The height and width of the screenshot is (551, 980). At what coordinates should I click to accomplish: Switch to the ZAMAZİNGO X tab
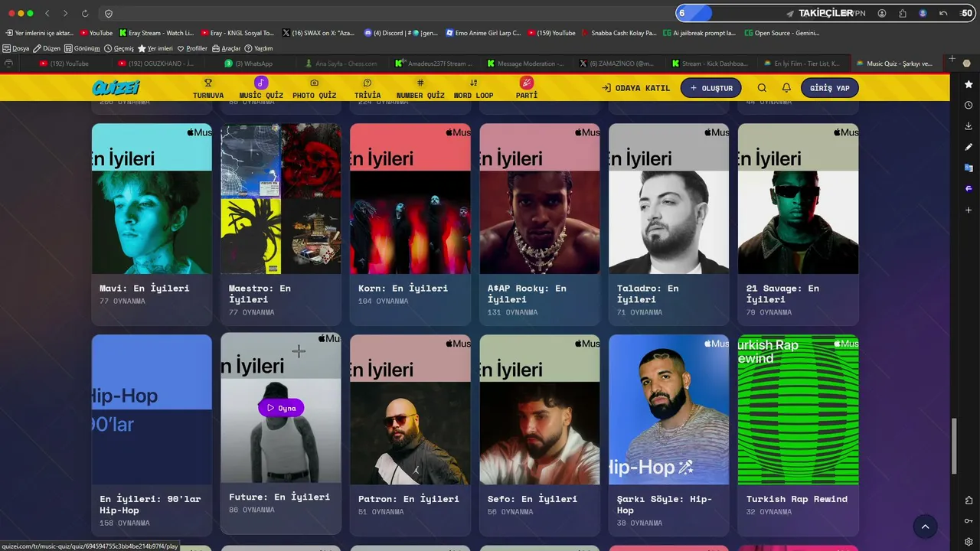coord(617,64)
